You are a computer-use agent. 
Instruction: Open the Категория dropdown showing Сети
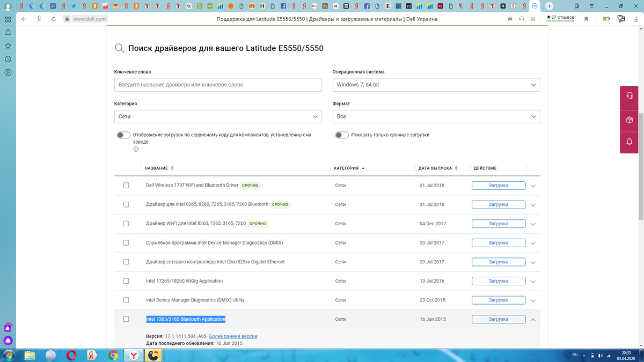click(218, 116)
